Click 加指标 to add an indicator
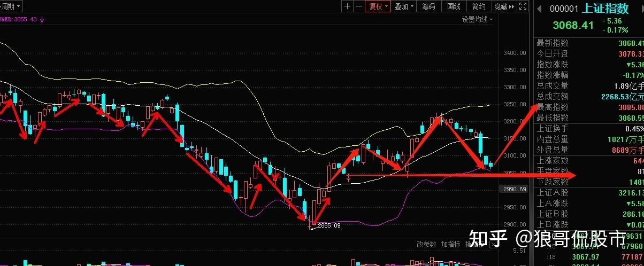Screen dimensions: 644x266 450,244
